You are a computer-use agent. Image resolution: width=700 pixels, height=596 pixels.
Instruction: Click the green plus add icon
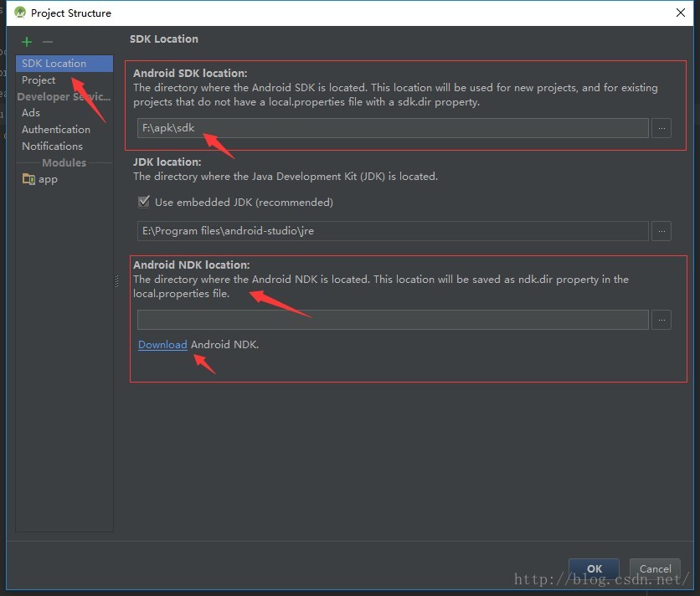click(27, 42)
